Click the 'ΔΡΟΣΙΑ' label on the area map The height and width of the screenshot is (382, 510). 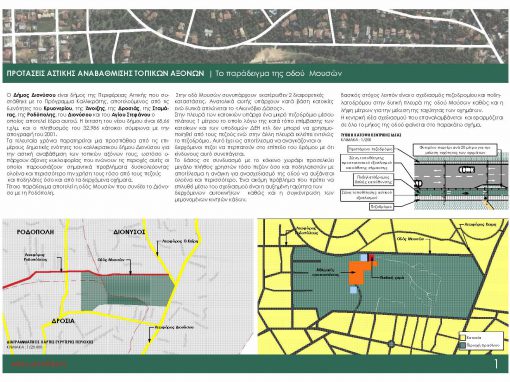63,321
